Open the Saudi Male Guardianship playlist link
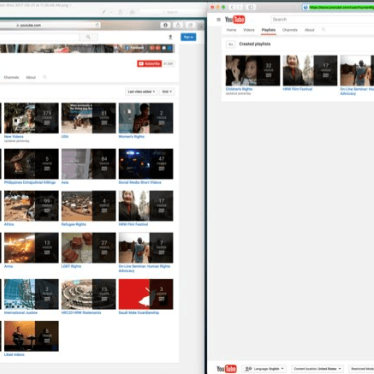The height and width of the screenshot is (374, 374). 139,313
